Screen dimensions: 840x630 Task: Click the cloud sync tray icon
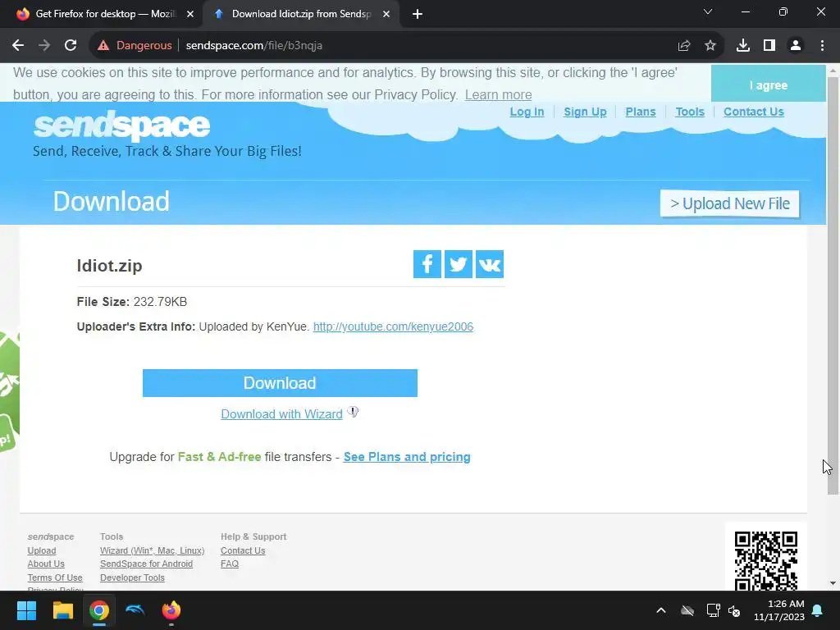(x=687, y=610)
